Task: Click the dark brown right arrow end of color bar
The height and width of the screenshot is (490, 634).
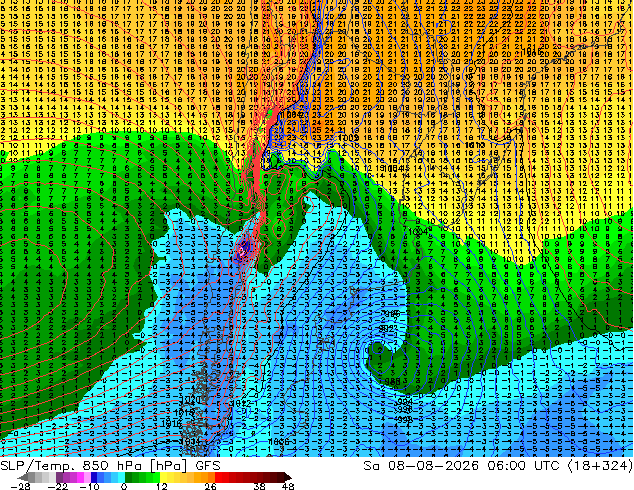Action: (287, 477)
